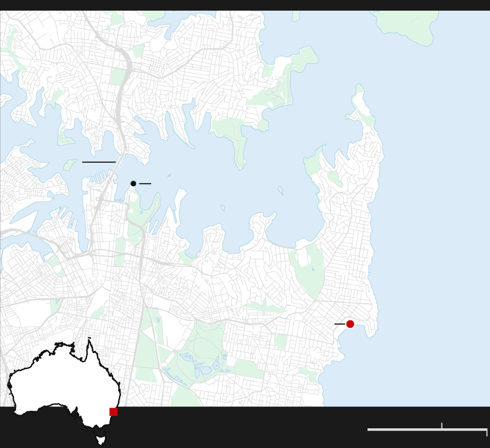
Task: Click the small island in the middle of the harbour
Action: click(x=280, y=190)
